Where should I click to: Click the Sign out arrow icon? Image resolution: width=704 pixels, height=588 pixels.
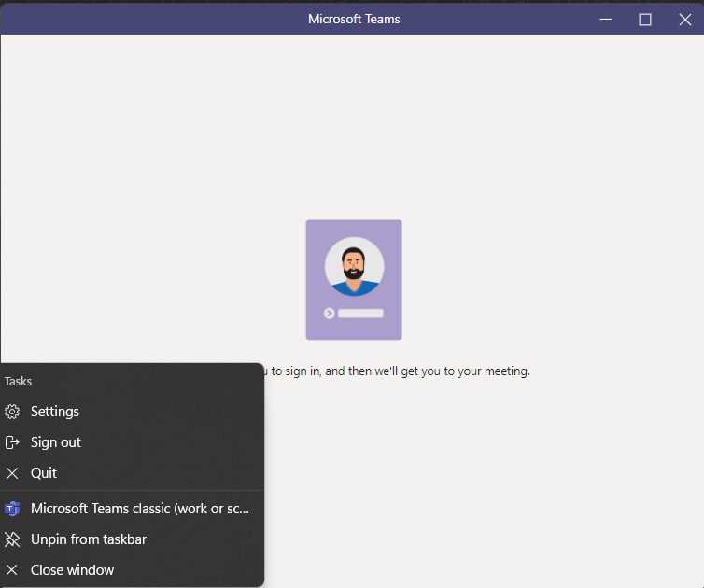(12, 442)
